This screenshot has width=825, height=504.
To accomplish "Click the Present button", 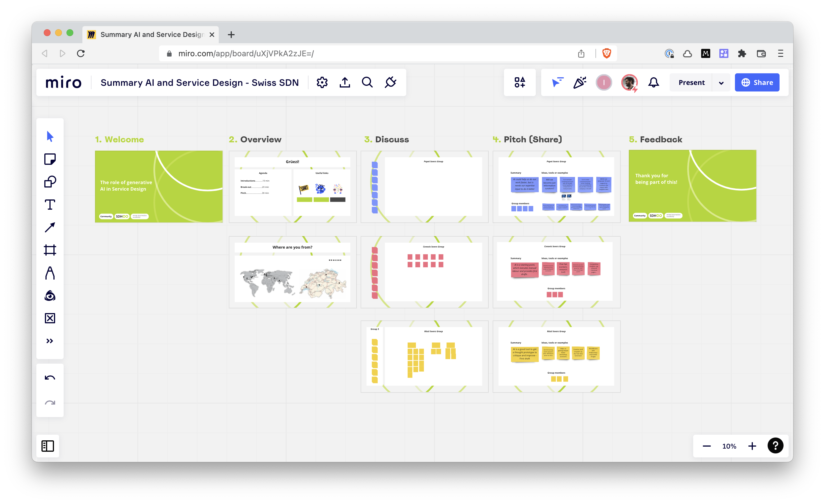I will tap(691, 82).
